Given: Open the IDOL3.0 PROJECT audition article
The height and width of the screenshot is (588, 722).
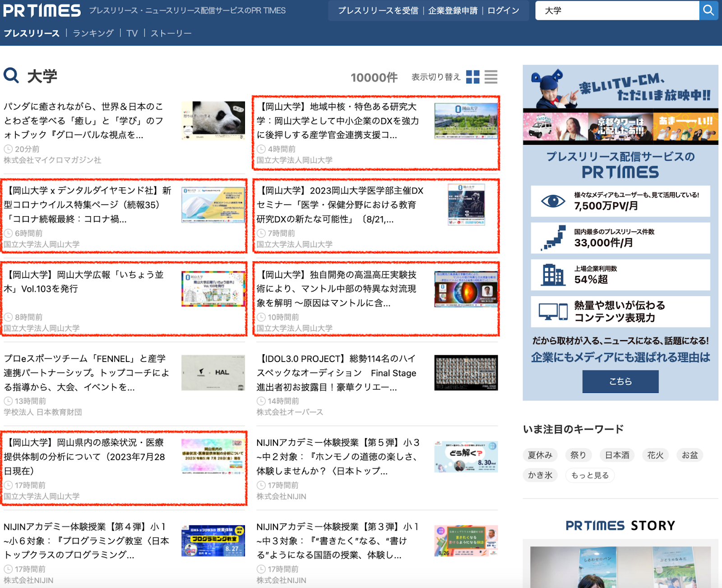Looking at the screenshot, I should (x=337, y=373).
